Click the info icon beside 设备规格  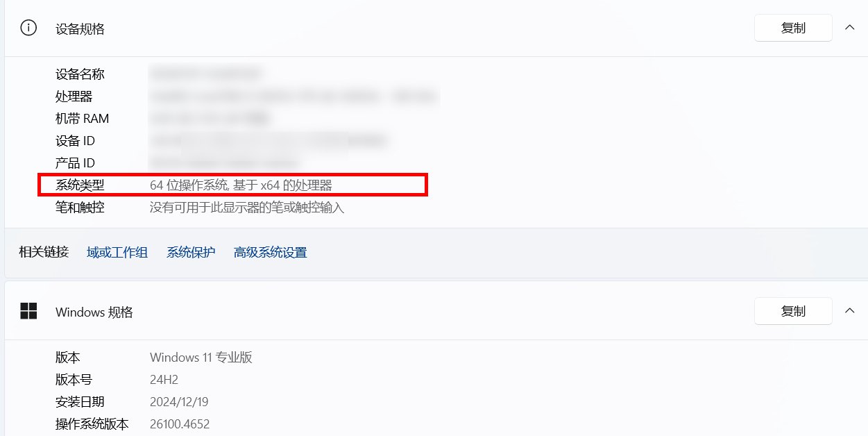tap(28, 28)
